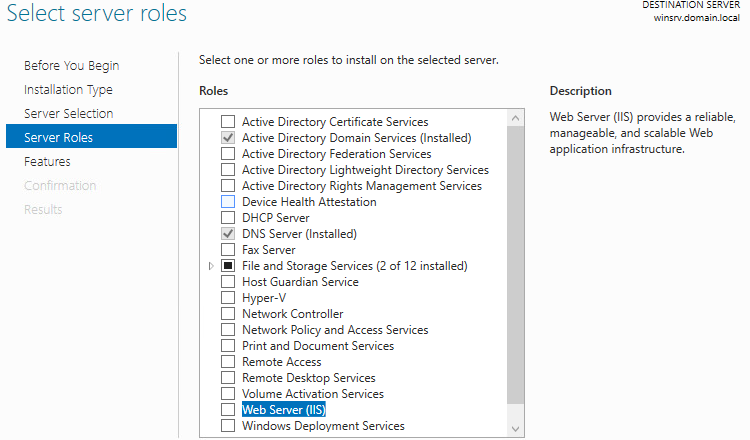
Task: Check the Print and Document Services box
Action: tap(228, 346)
